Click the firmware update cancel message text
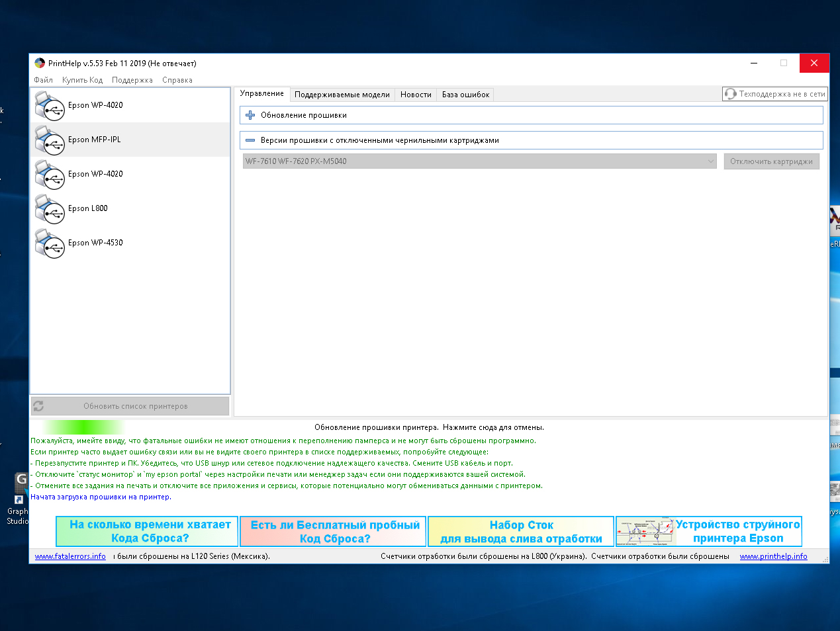This screenshot has width=840, height=631. pyautogui.click(x=429, y=427)
